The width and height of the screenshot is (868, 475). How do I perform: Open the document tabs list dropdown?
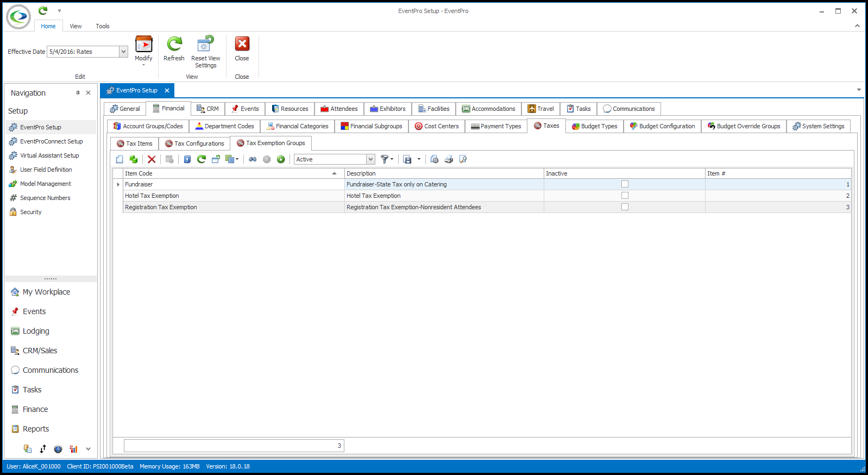(x=859, y=90)
